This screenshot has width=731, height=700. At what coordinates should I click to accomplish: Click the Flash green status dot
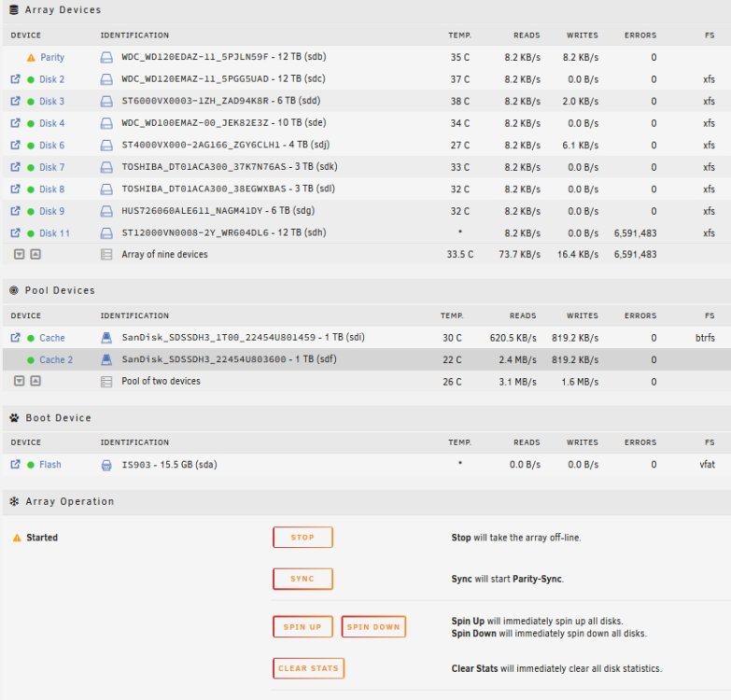point(31,465)
